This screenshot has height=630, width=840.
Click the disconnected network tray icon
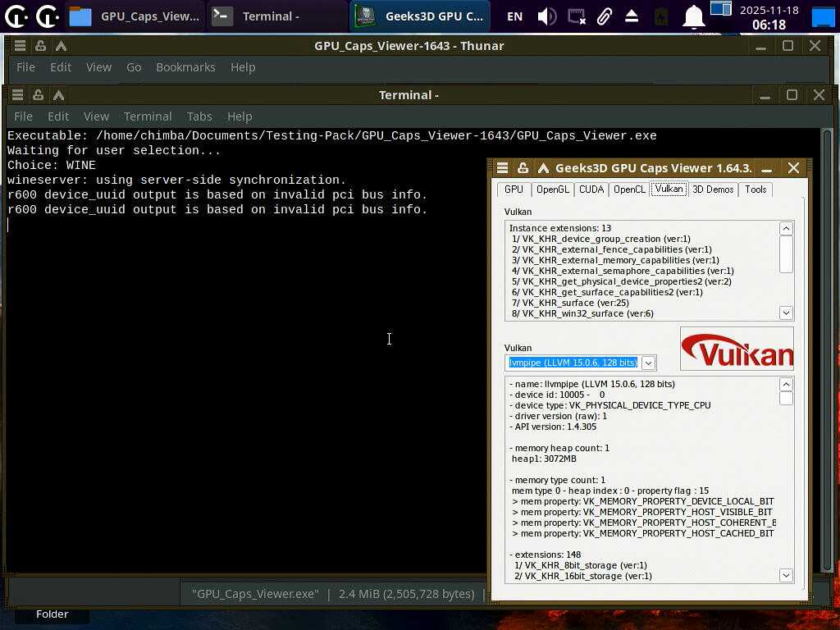577,16
